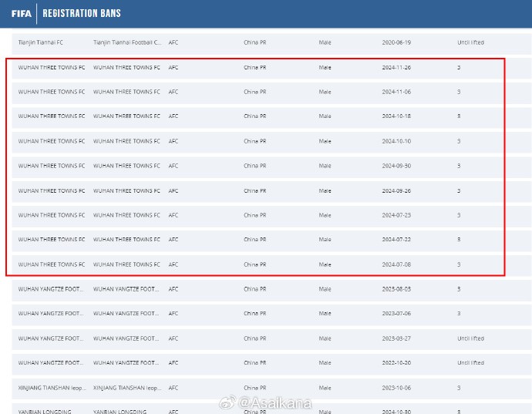
Task: Click the first club name in the 2024-09-26 row
Action: [x=52, y=191]
